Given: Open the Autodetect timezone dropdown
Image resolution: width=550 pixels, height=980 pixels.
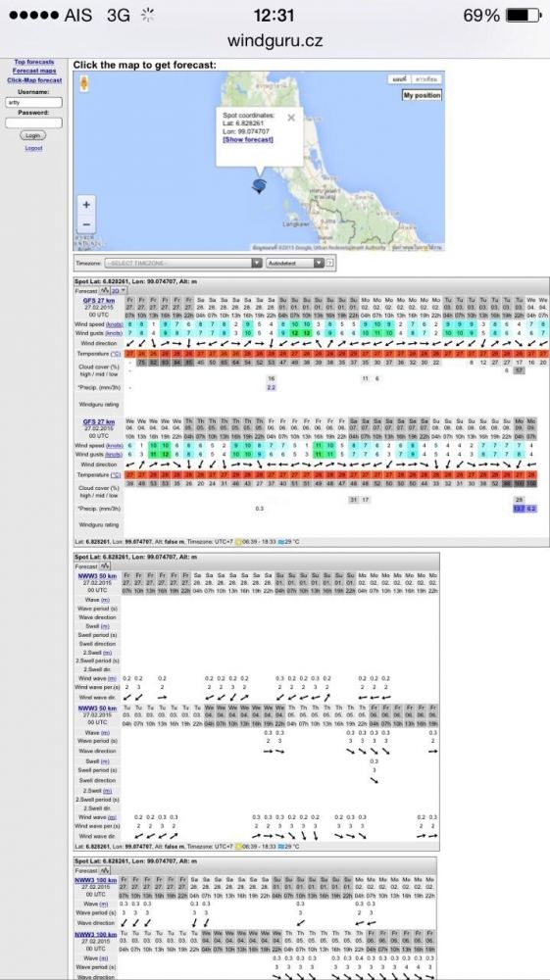Looking at the screenshot, I should tap(295, 263).
